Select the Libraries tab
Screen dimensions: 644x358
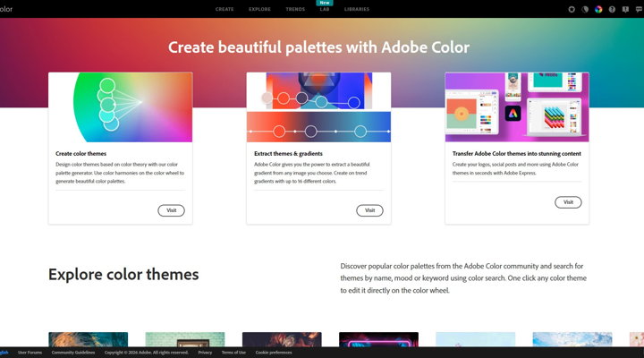click(357, 9)
